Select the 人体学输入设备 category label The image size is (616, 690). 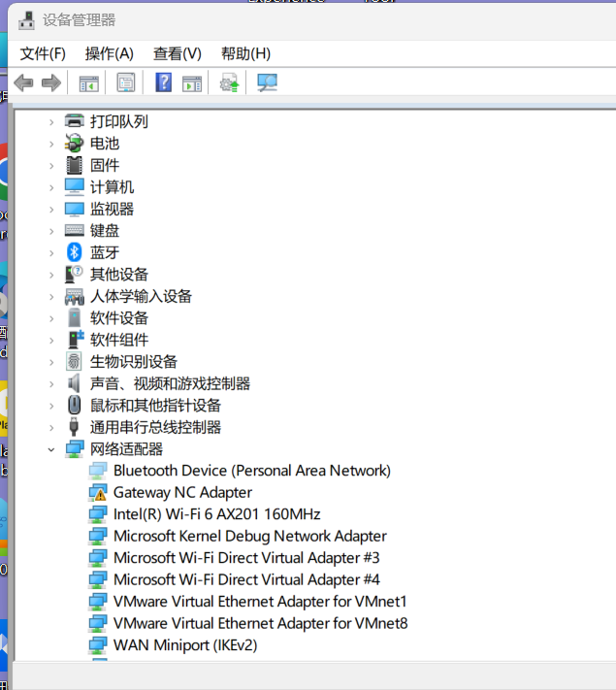click(x=141, y=297)
